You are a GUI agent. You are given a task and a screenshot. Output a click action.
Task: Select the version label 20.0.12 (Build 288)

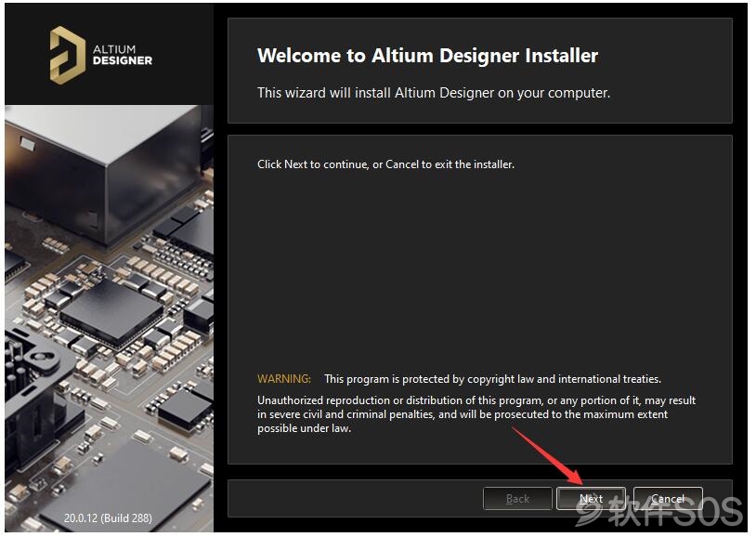coord(108,517)
